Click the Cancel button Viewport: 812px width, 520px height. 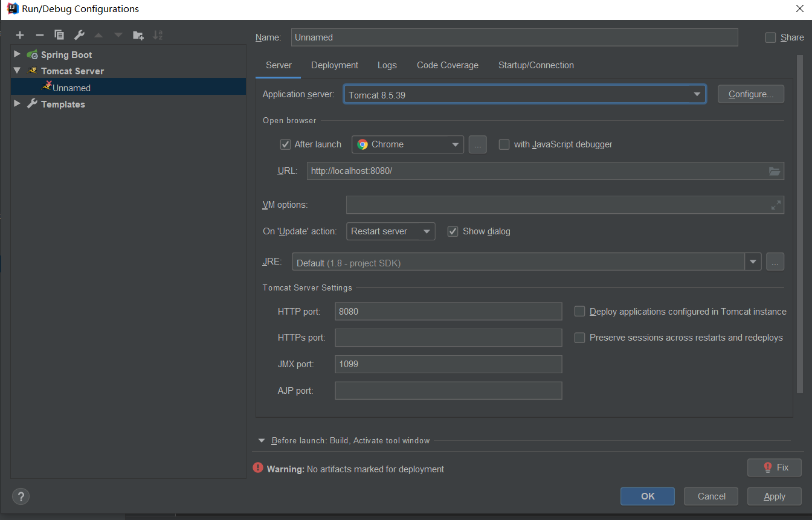711,496
